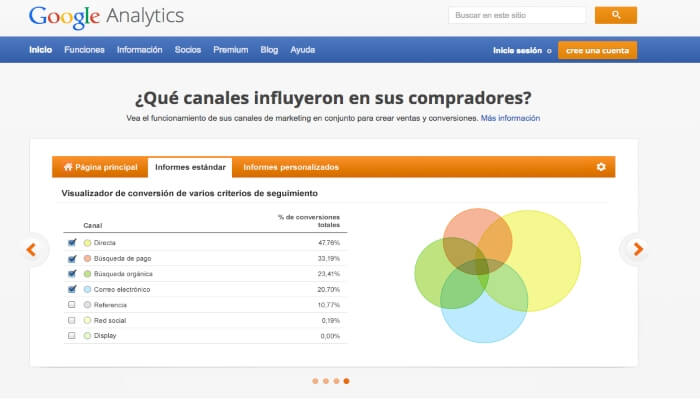
Task: Click the previous slide arrow
Action: tap(31, 249)
